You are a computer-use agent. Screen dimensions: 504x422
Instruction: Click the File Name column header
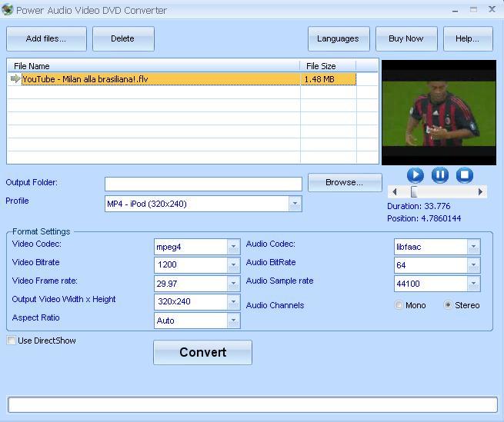(x=154, y=66)
